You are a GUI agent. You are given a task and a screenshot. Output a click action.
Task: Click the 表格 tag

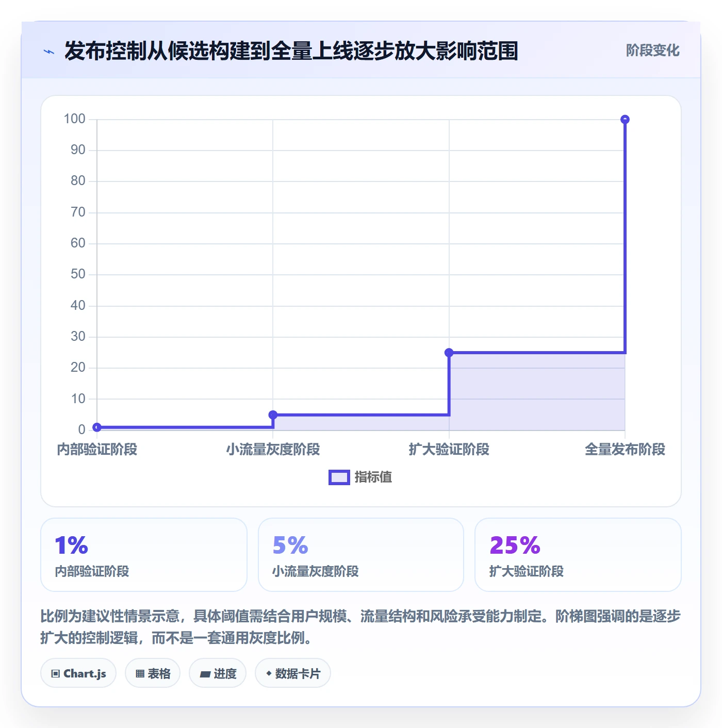click(153, 673)
